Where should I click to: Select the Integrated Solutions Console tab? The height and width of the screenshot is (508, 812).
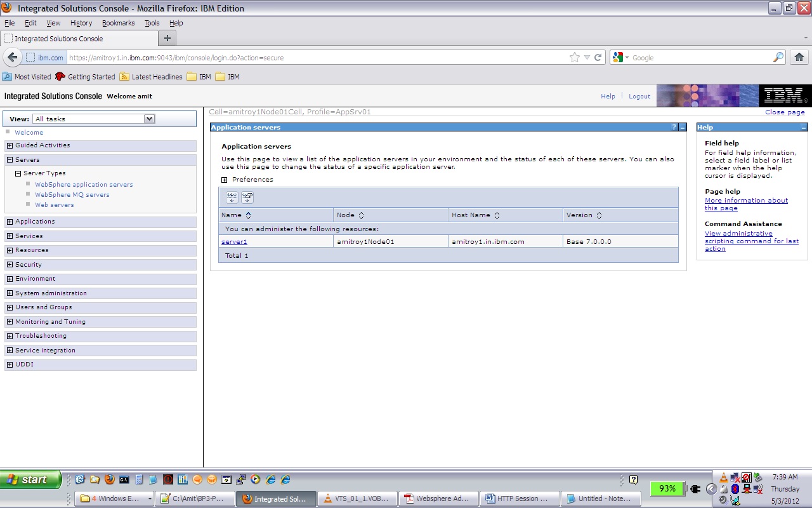pos(78,38)
